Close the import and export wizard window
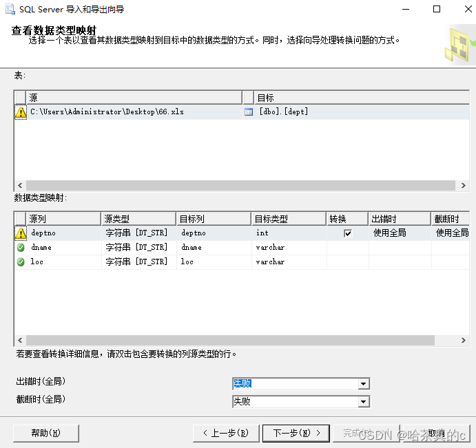 [x=468, y=9]
